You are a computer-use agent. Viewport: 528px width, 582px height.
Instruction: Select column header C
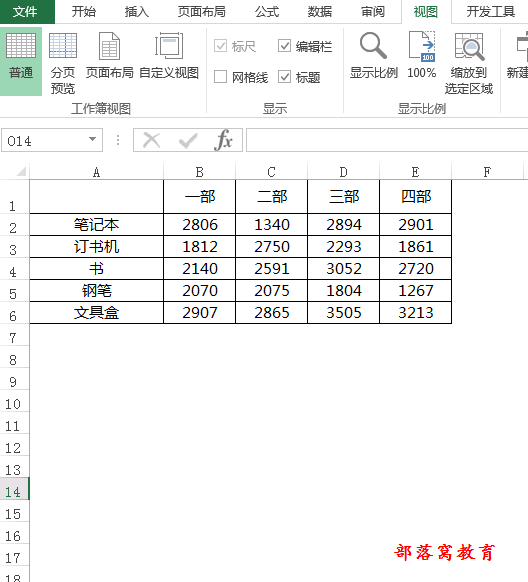272,171
